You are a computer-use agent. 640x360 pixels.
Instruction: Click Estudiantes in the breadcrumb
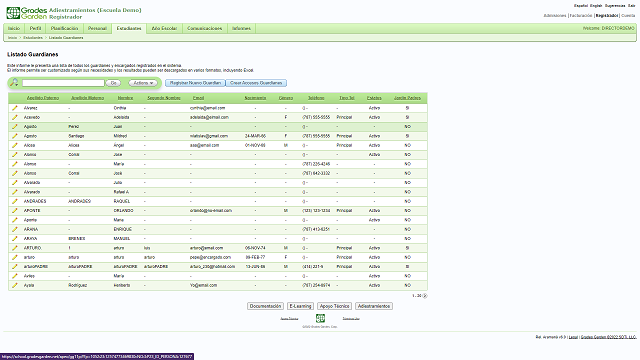33,38
